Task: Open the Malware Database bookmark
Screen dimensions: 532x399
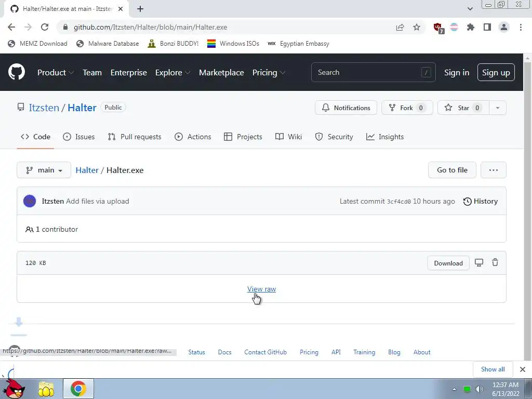Action: pos(108,44)
